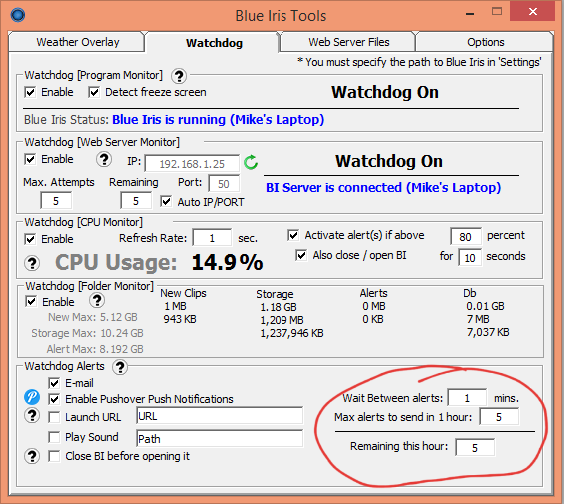Open the Options tab
Image resolution: width=564 pixels, height=504 pixels.
tap(486, 42)
